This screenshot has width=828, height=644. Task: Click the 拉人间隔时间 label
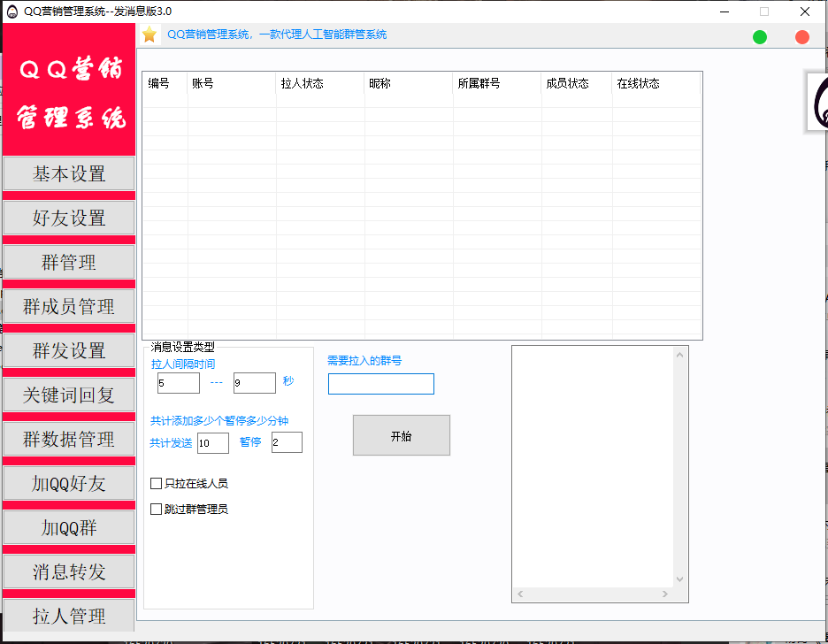[183, 364]
